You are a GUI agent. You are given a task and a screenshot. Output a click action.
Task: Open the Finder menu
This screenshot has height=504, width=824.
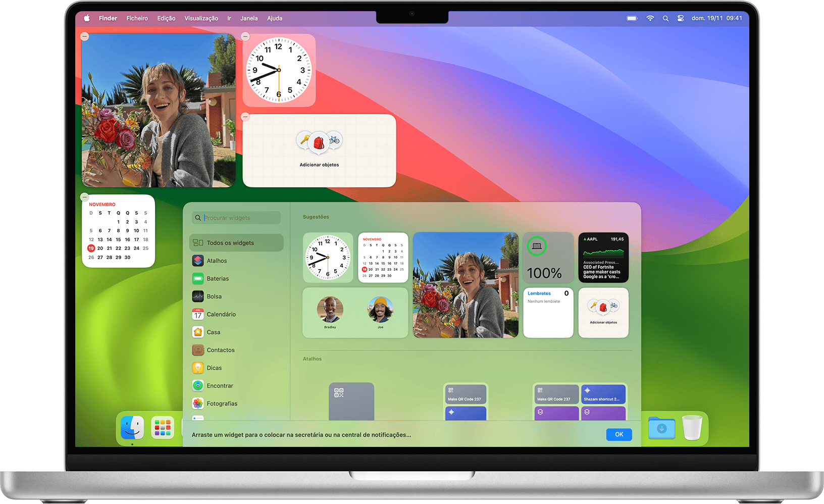coord(108,18)
